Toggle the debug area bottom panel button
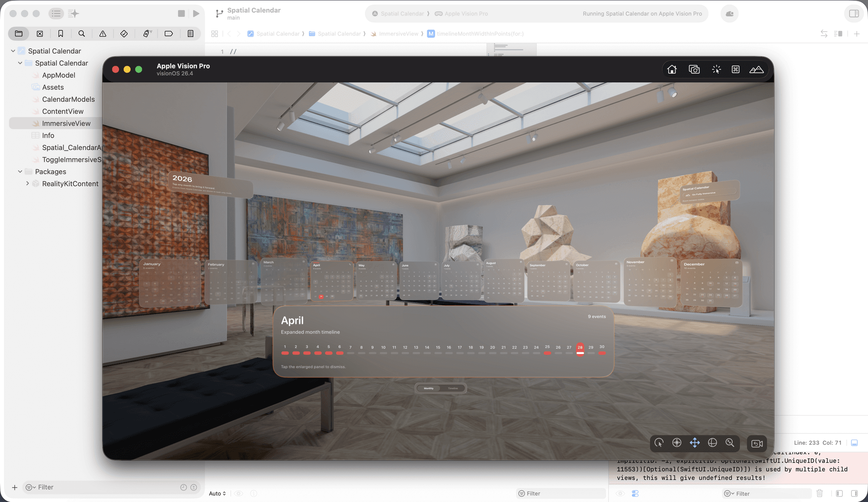This screenshot has height=502, width=868. [854, 443]
